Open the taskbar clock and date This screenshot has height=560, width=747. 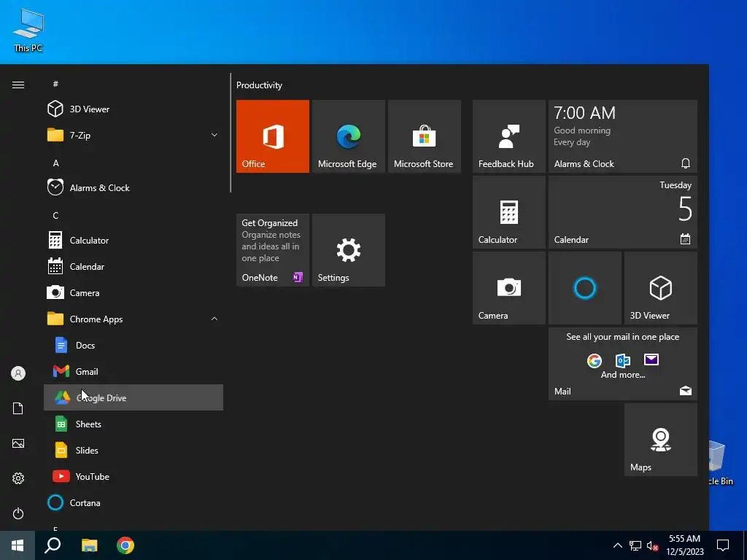click(684, 545)
